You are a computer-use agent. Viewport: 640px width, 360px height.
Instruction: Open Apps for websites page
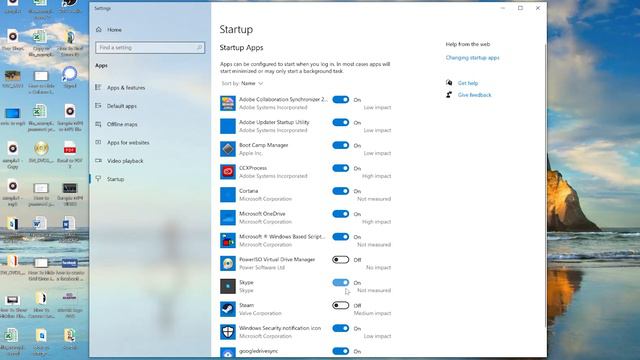click(128, 143)
